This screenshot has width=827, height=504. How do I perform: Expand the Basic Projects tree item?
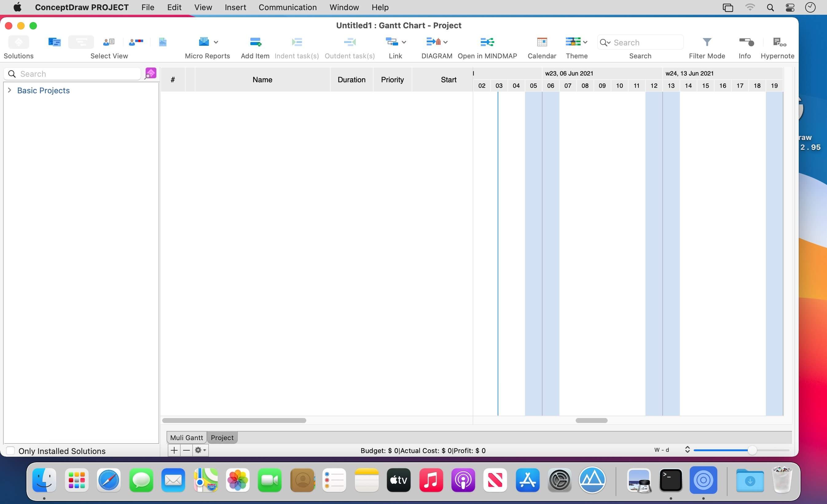click(x=10, y=90)
